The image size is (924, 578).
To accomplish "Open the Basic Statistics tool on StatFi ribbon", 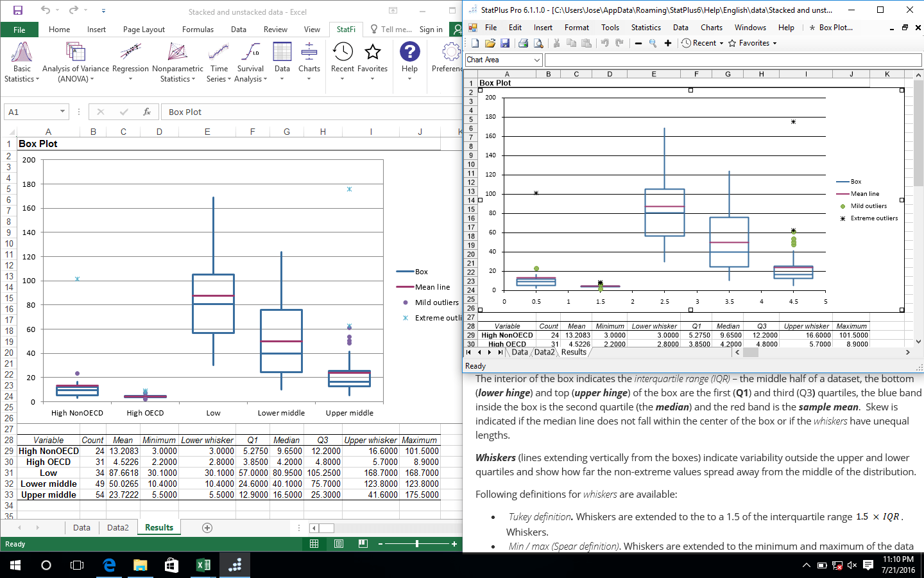I will point(21,61).
